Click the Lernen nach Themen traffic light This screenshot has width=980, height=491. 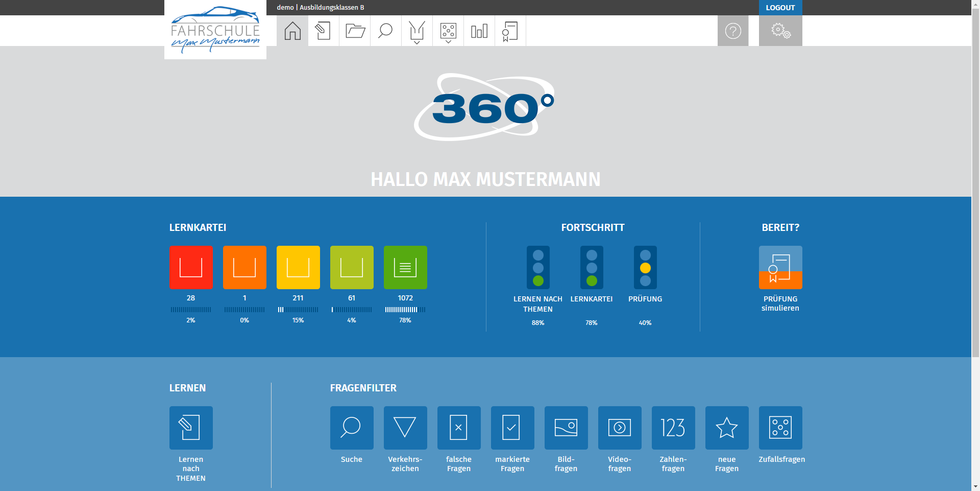pos(537,267)
